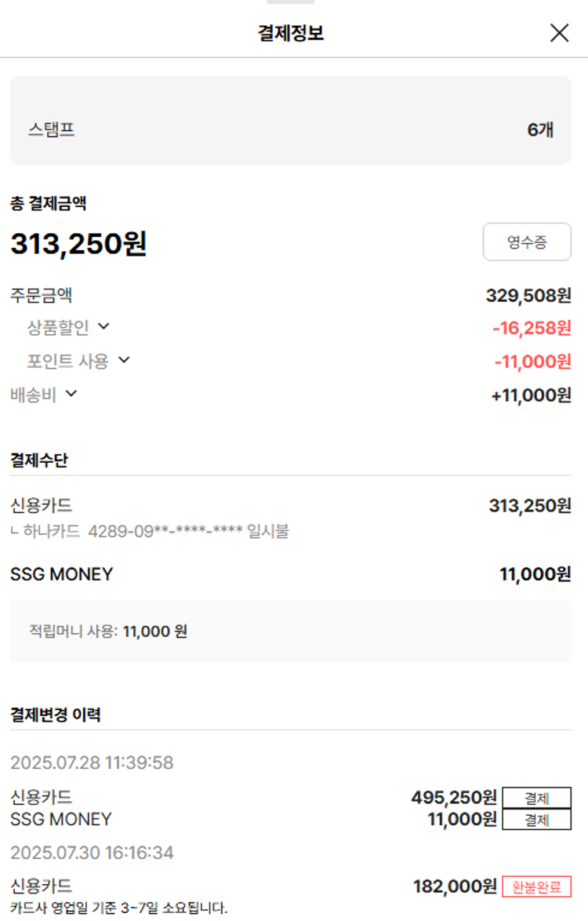Viewport: 588px width, 921px height.
Task: Click 결제 tag beside SSG MONEY 11,000원 history
Action: (x=536, y=820)
